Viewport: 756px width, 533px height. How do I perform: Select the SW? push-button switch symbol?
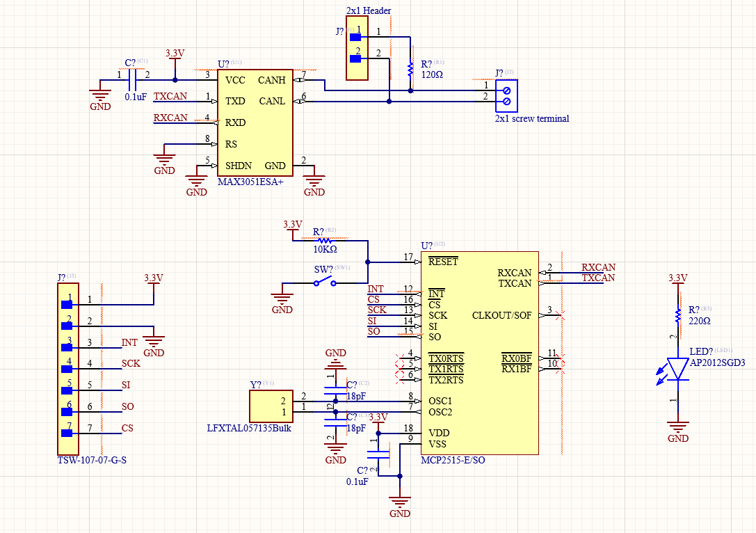click(x=325, y=280)
